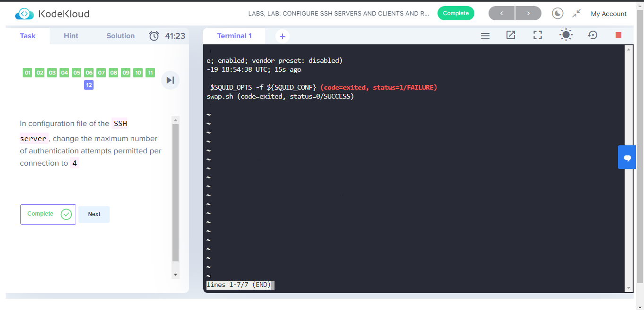The width and height of the screenshot is (644, 310).
Task: Open My Account menu
Action: pos(609,14)
